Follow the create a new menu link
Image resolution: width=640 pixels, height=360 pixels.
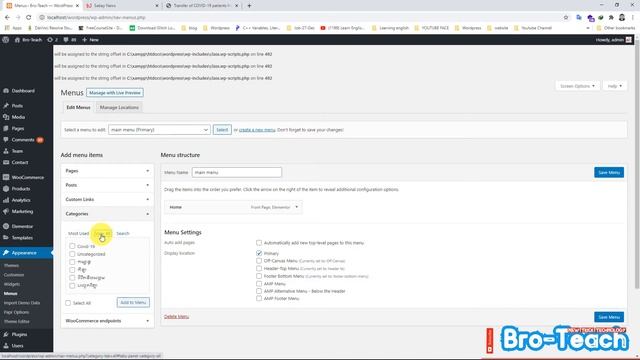point(257,130)
